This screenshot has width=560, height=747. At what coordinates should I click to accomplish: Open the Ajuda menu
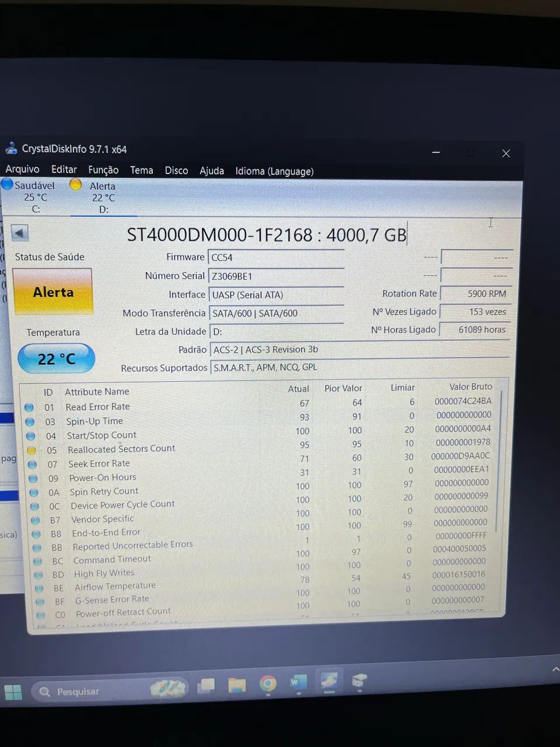click(x=212, y=171)
